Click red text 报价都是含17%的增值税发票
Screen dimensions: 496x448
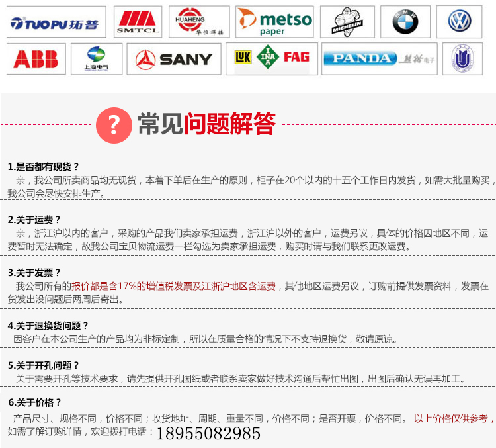132,287
